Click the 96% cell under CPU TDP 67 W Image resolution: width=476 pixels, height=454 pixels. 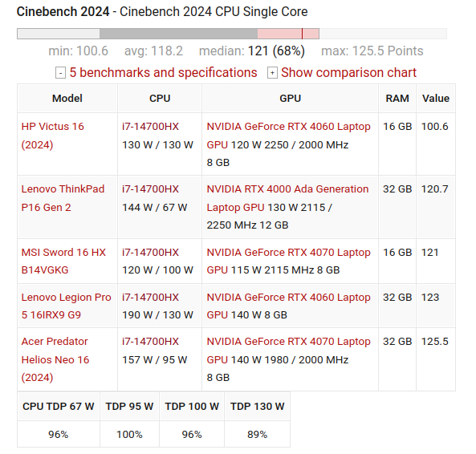[59, 434]
